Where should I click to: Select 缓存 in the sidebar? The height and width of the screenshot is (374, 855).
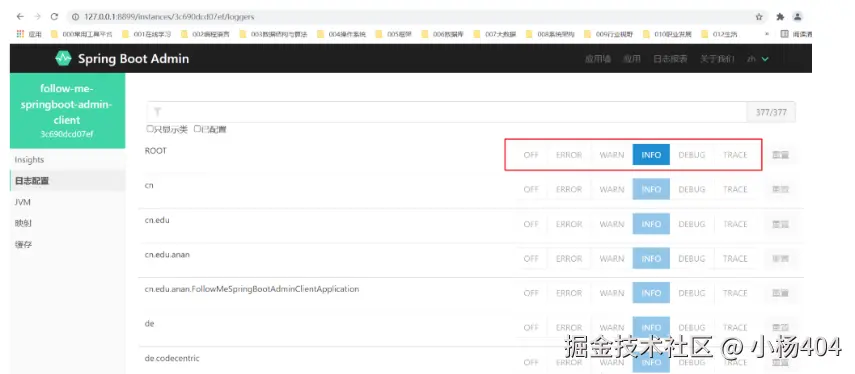[67, 244]
